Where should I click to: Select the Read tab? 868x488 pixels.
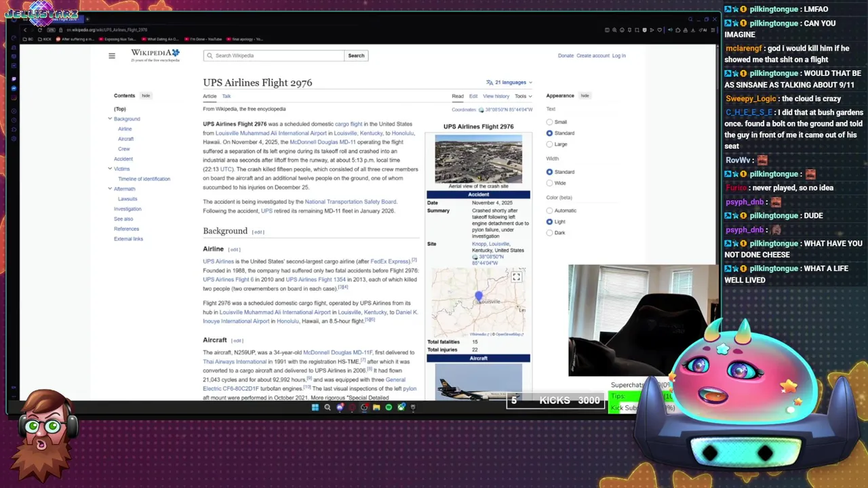pyautogui.click(x=458, y=96)
